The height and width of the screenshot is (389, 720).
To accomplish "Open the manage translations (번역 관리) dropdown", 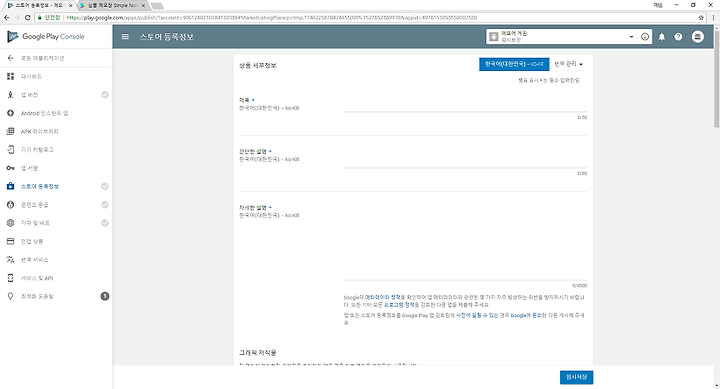I will (x=568, y=64).
